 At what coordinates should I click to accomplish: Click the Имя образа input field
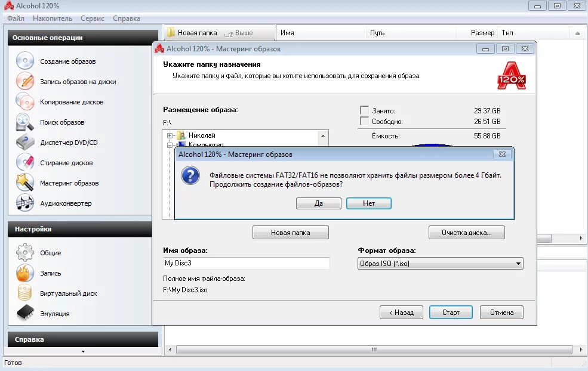pos(247,263)
